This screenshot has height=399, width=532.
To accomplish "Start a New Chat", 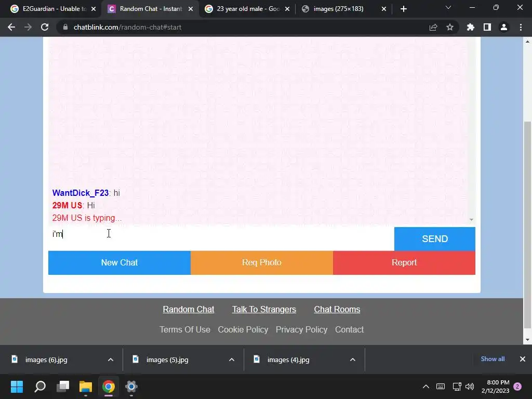I will coord(119,262).
